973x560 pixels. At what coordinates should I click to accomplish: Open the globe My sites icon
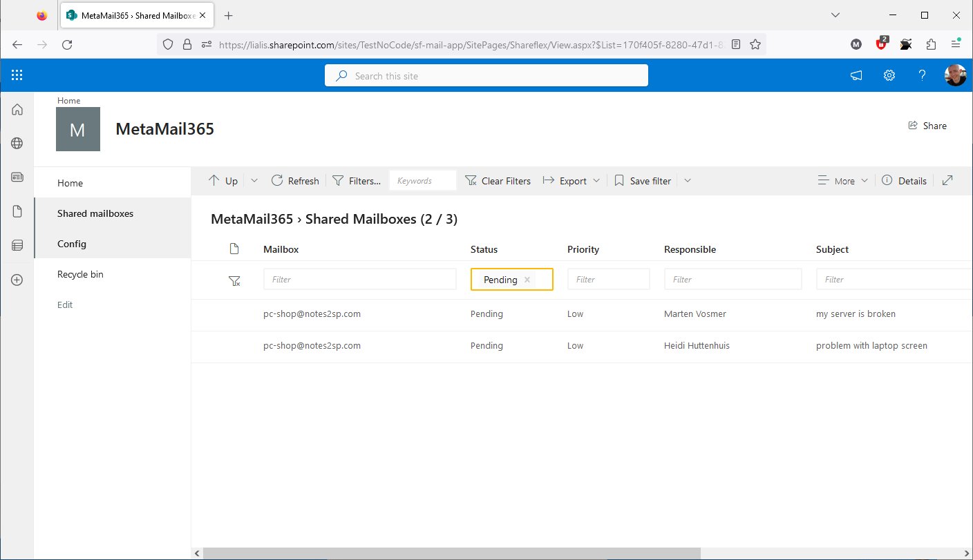point(17,143)
